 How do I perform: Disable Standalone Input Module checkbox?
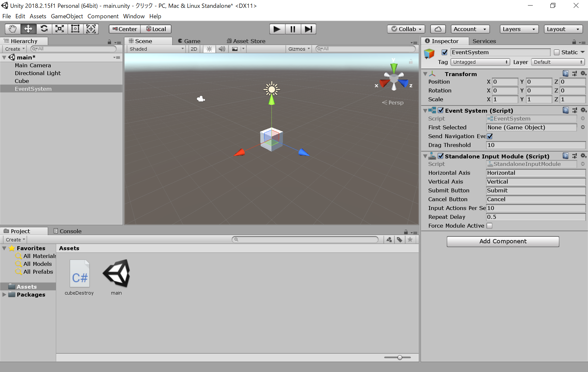click(x=441, y=156)
